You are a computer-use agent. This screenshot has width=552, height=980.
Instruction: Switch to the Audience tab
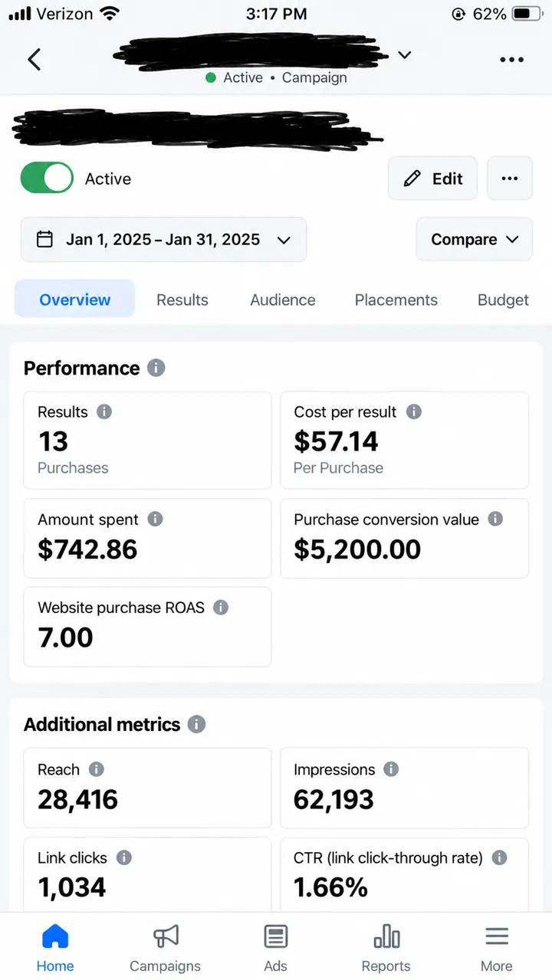pyautogui.click(x=283, y=300)
